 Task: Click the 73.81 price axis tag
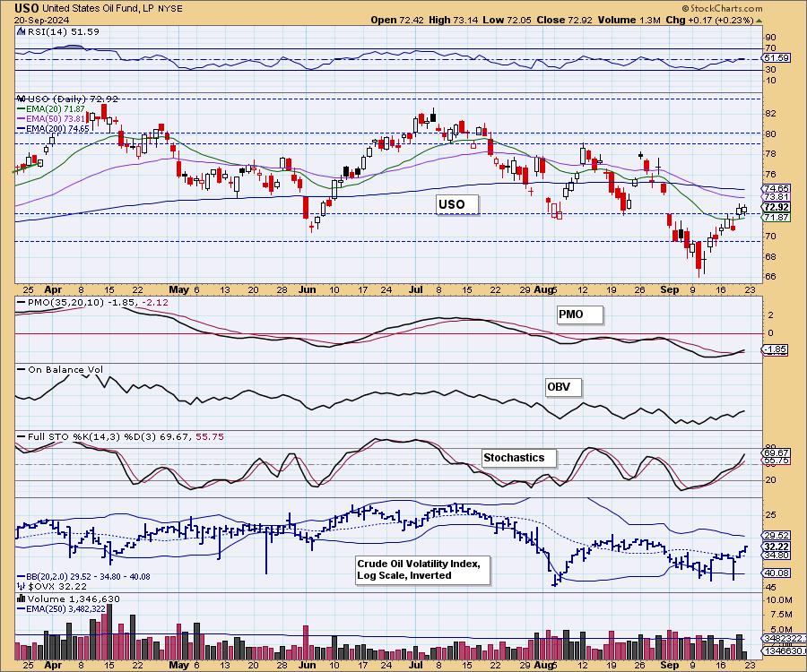click(x=777, y=197)
